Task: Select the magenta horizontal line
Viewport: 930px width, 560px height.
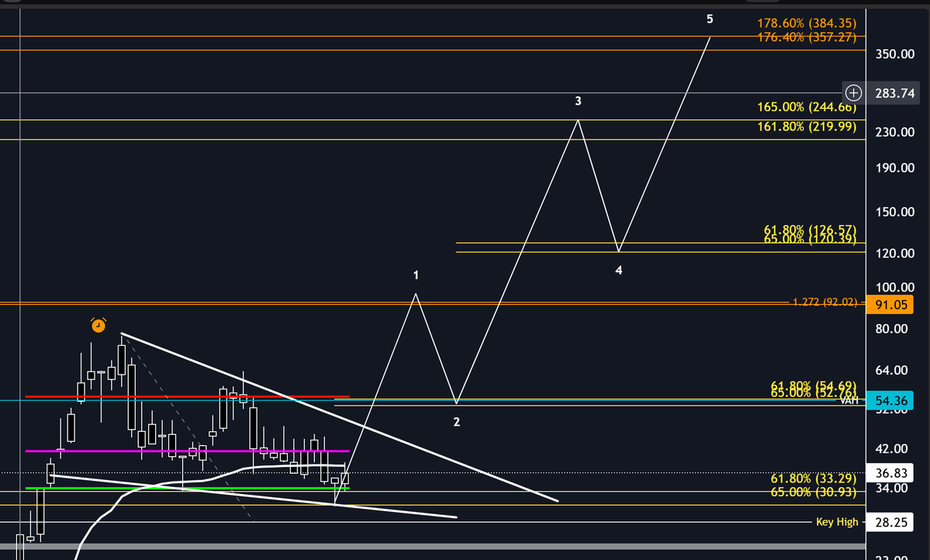Action: point(188,451)
